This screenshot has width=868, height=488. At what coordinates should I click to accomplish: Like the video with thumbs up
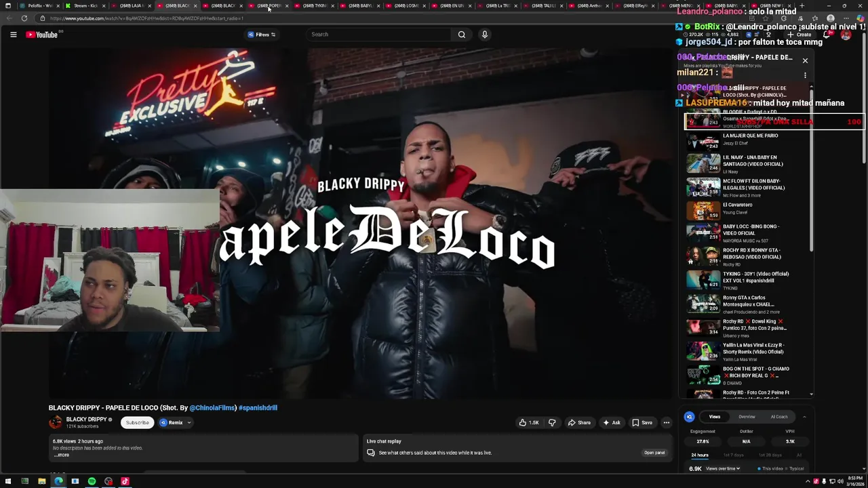(x=529, y=423)
